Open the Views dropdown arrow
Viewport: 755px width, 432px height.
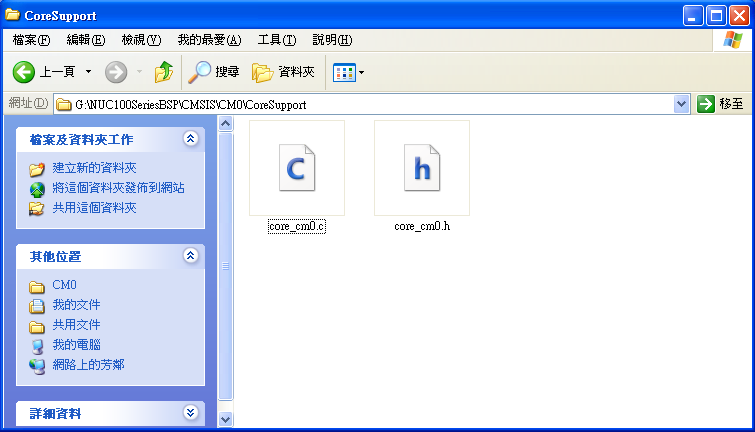pyautogui.click(x=362, y=73)
